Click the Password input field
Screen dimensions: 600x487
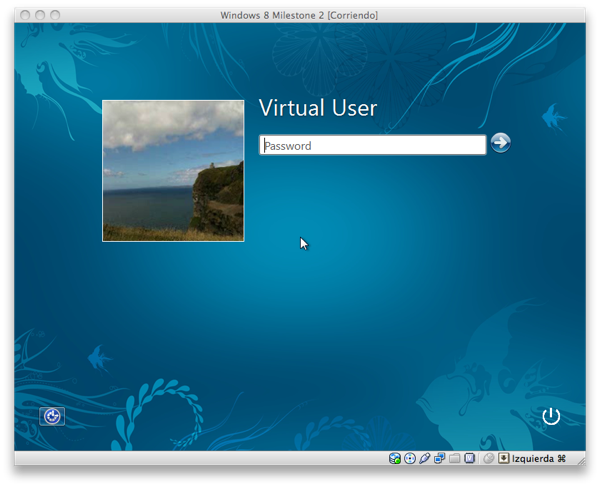pyautogui.click(x=372, y=145)
